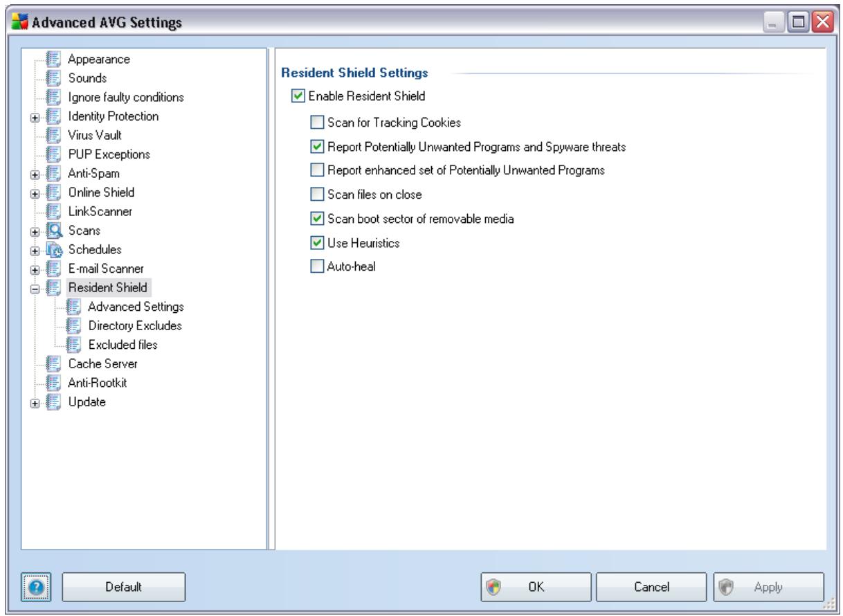Check Report enhanced set of Potentially Unwanted Programs
843x616 pixels.
[x=316, y=170]
